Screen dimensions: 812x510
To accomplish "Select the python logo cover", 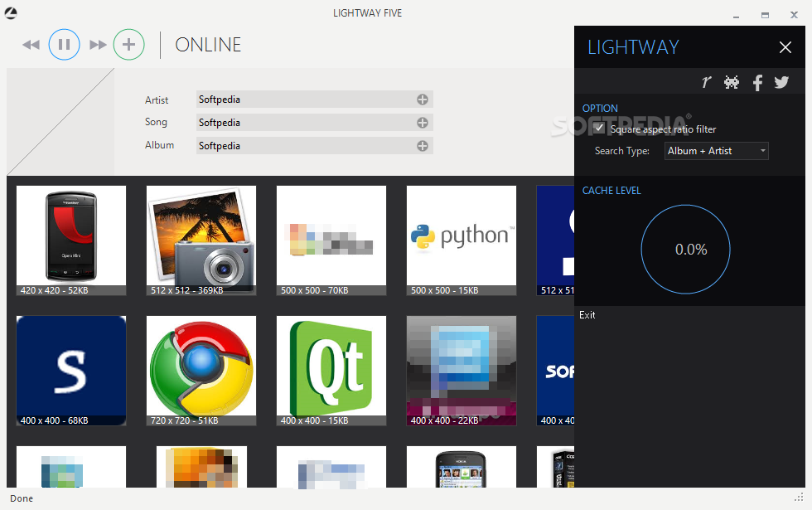I will pyautogui.click(x=462, y=240).
